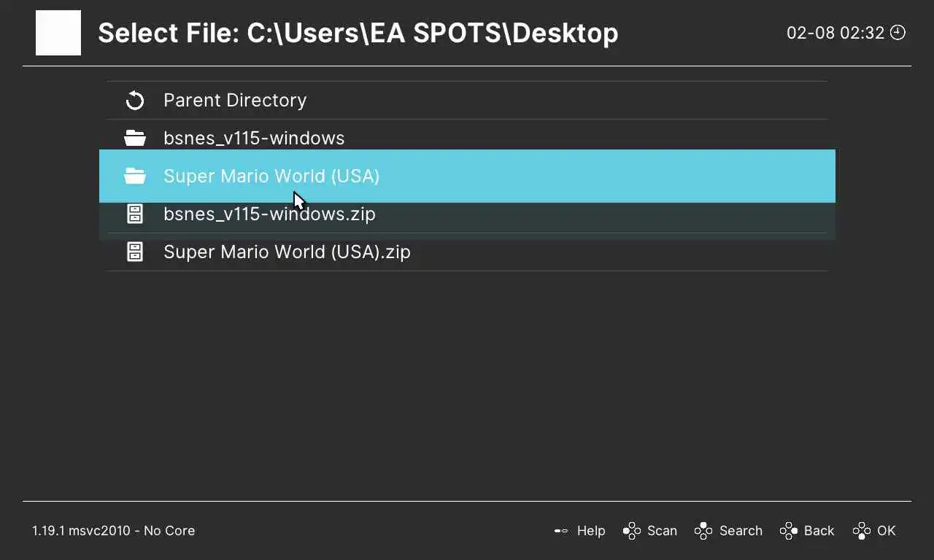934x560 pixels.
Task: Click the 02-08 02:32 date and time text
Action: click(x=835, y=33)
